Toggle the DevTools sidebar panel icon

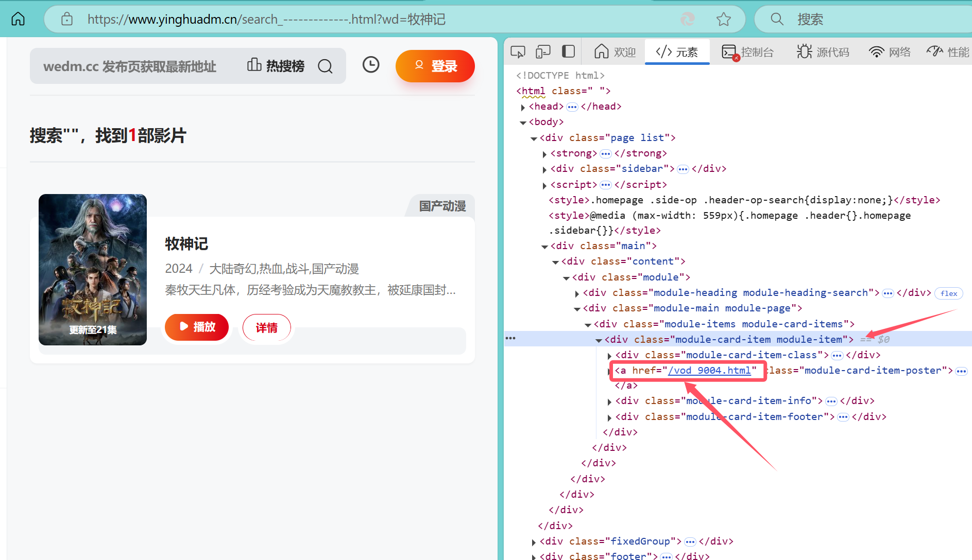click(568, 51)
